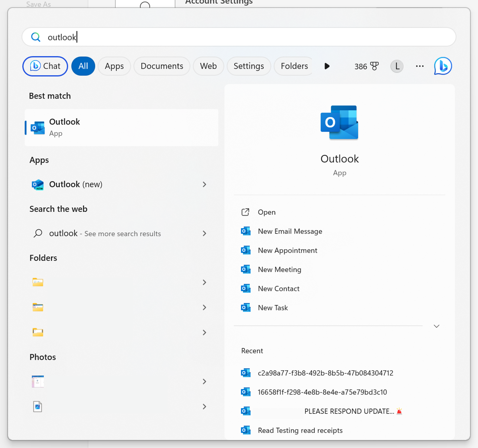Open recent item c2a98a77-f3b8-492b-8b5b-47b084304712
Screen dimensions: 478x448
[339, 373]
